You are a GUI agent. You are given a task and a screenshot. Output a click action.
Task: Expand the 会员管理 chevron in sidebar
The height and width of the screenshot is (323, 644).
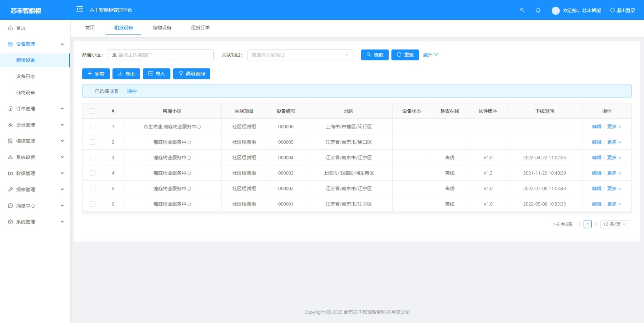point(62,125)
